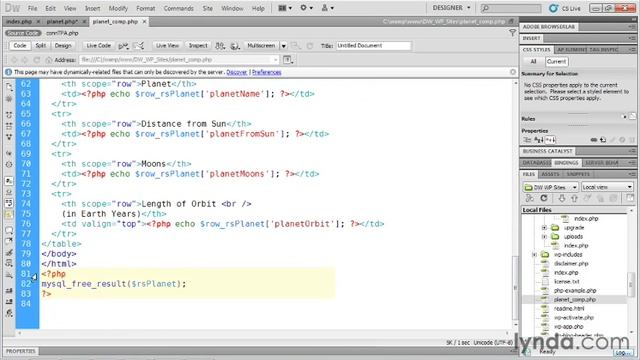Image resolution: width=640 pixels, height=360 pixels.
Task: Open the Extend Dreamweaver gear menu
Action: 306,8
